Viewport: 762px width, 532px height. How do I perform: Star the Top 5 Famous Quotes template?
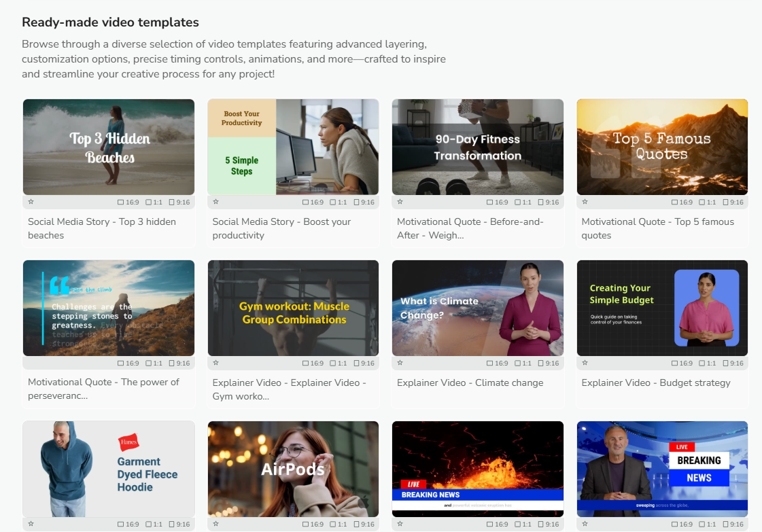click(x=585, y=202)
